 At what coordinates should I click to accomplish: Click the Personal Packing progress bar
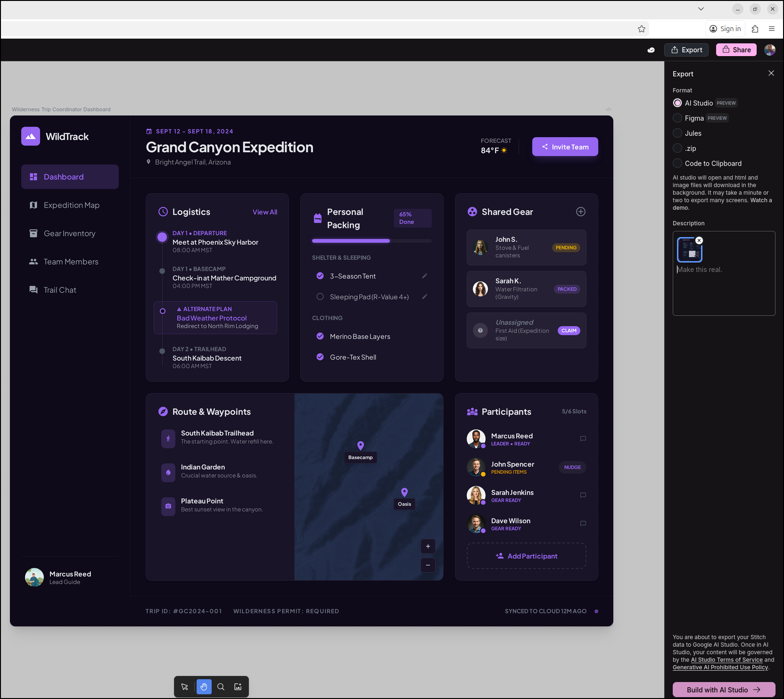(371, 241)
